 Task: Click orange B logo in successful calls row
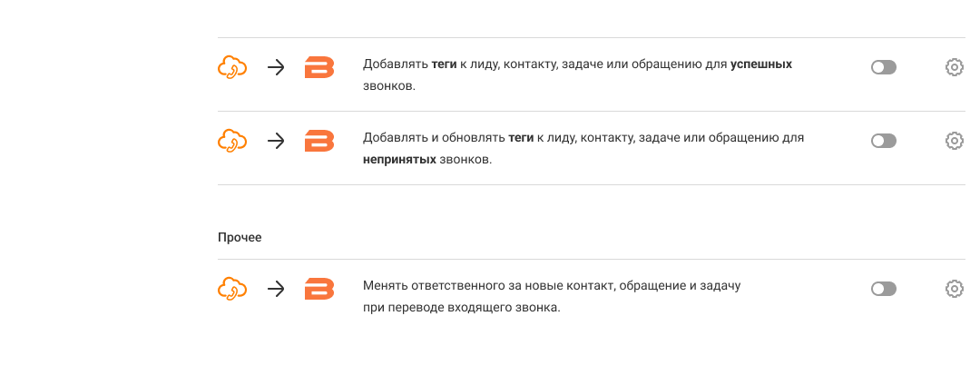[x=319, y=67]
